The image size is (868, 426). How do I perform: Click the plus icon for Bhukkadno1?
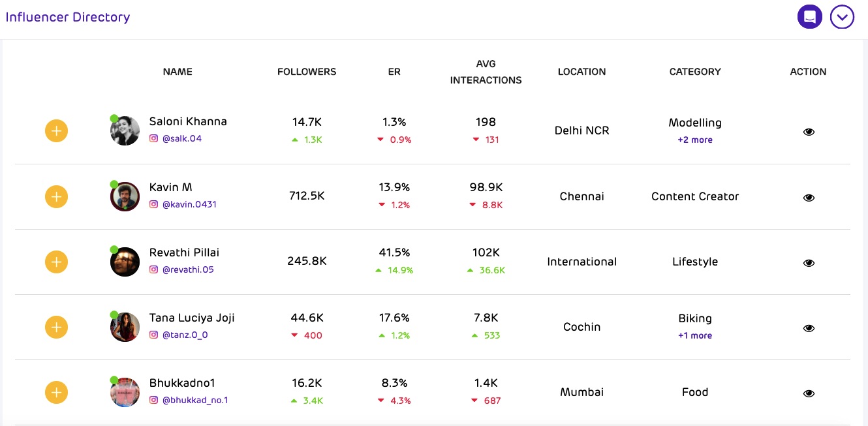click(57, 392)
